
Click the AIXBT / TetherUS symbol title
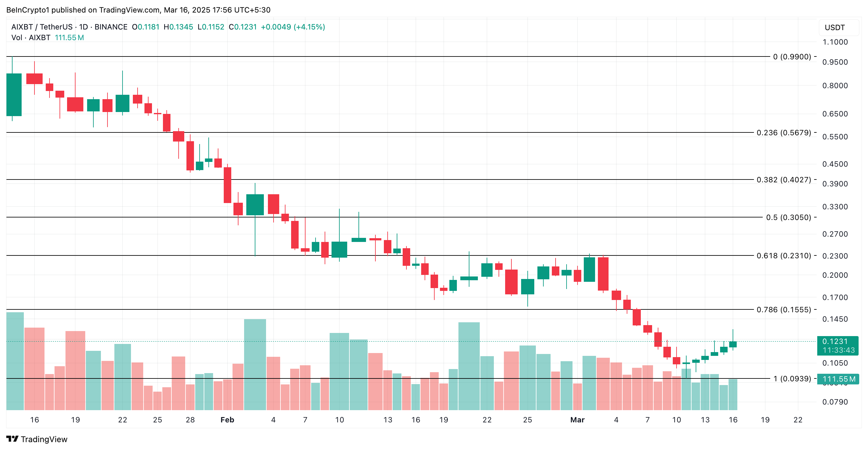point(42,27)
